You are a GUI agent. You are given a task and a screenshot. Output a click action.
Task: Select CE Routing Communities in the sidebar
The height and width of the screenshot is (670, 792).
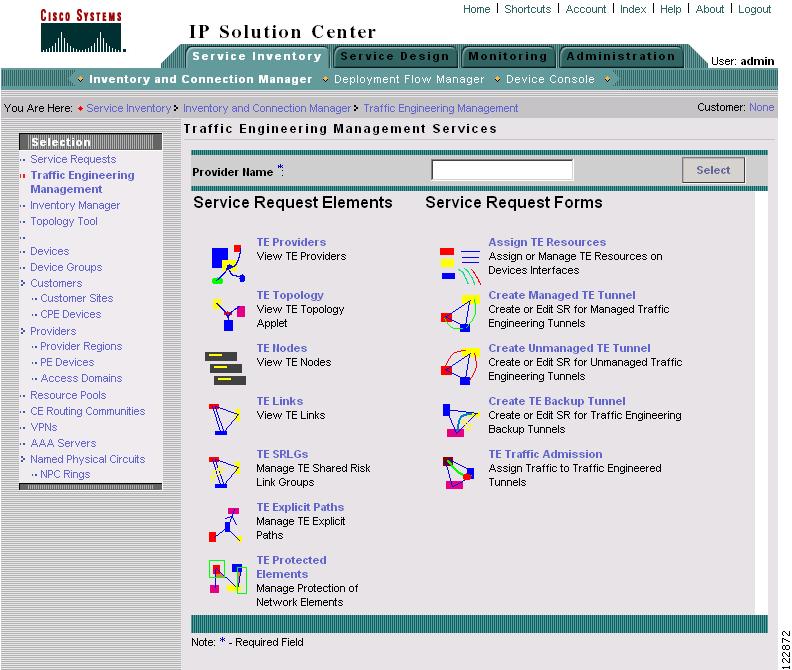[87, 411]
